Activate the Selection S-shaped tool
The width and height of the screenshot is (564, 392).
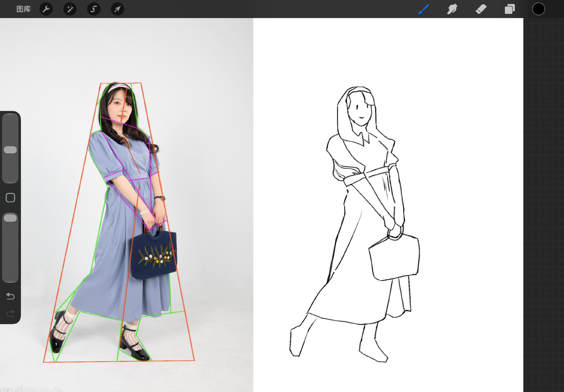coord(94,9)
